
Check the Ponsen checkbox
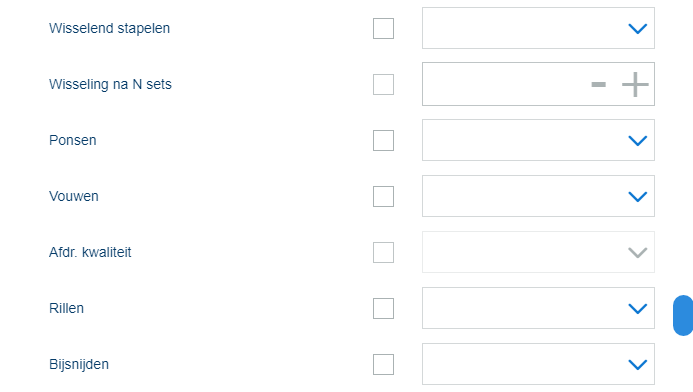coord(383,141)
